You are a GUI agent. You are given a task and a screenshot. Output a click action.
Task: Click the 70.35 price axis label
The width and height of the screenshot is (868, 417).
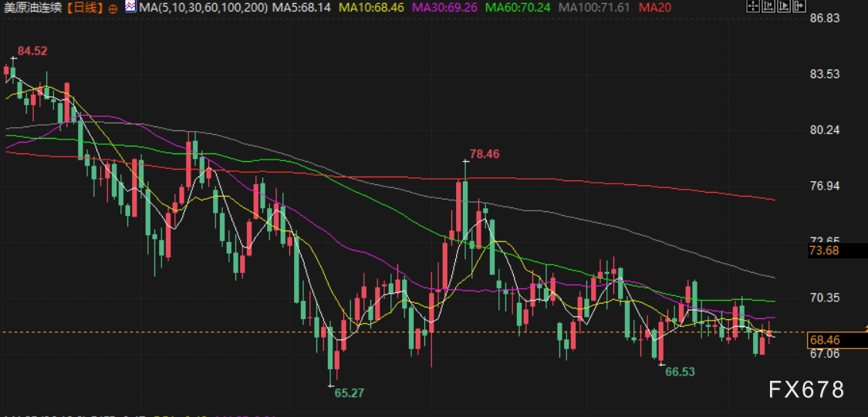coord(826,298)
